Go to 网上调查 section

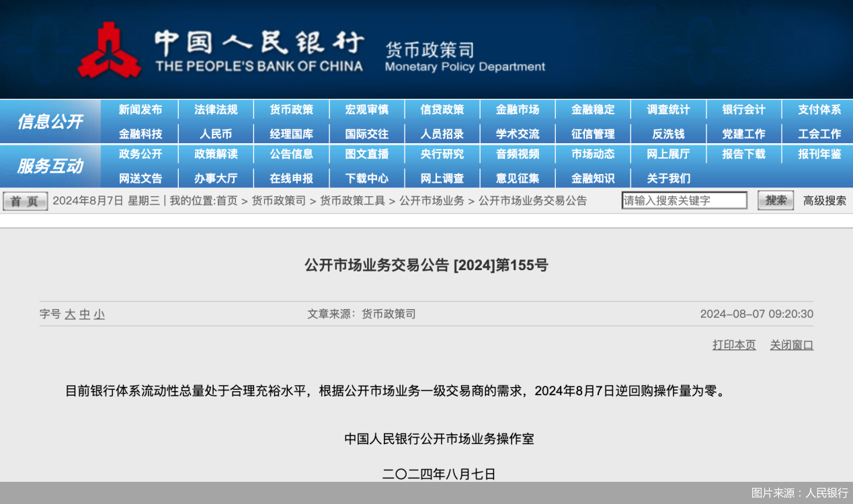click(442, 179)
